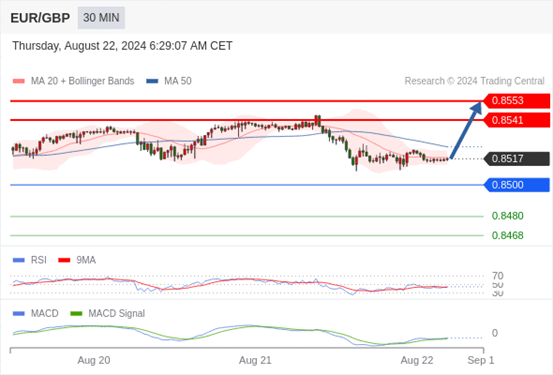553x375 pixels.
Task: Click the Research © 2024 Trading Central credit
Action: point(475,81)
